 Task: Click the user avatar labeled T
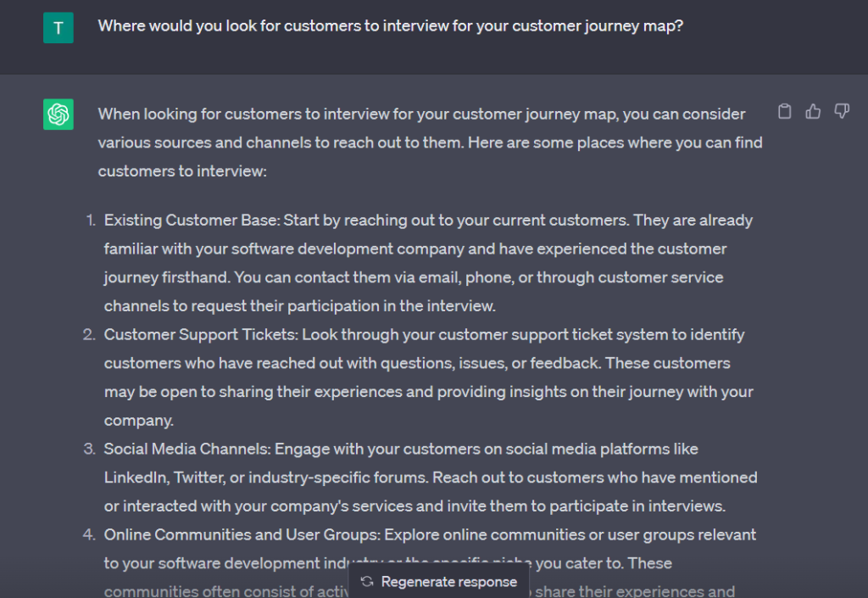(58, 28)
